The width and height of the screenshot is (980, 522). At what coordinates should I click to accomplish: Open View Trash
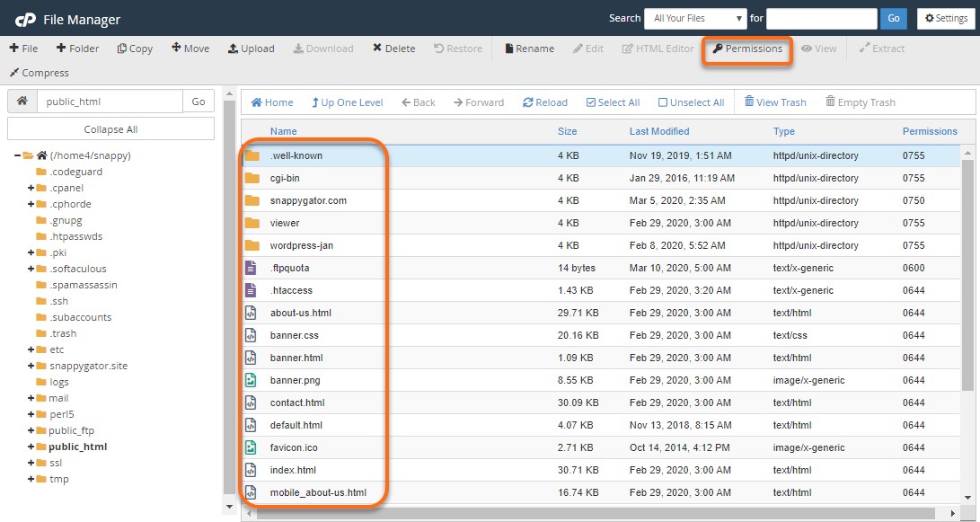[x=775, y=102]
